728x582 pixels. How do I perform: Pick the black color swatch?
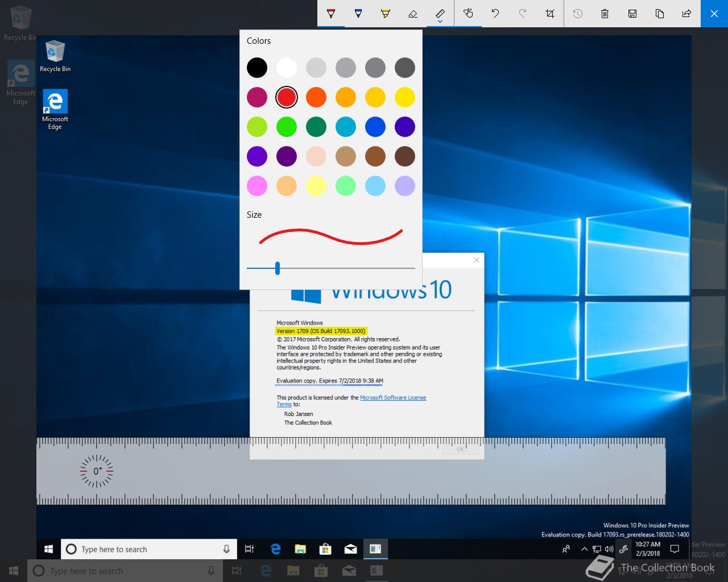257,68
